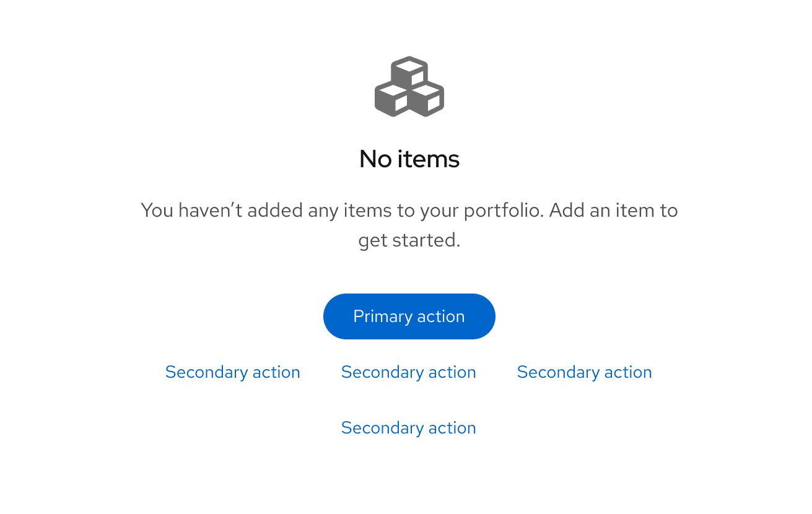Viewport: 812px width, 514px height.
Task: Click the cubes icon above the heading
Action: point(409,87)
